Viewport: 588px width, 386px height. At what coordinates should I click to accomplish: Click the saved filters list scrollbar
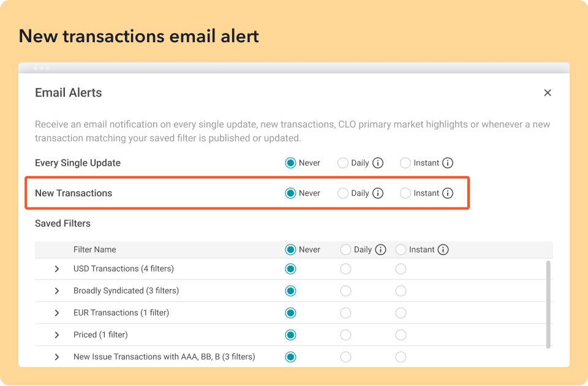coord(548,304)
